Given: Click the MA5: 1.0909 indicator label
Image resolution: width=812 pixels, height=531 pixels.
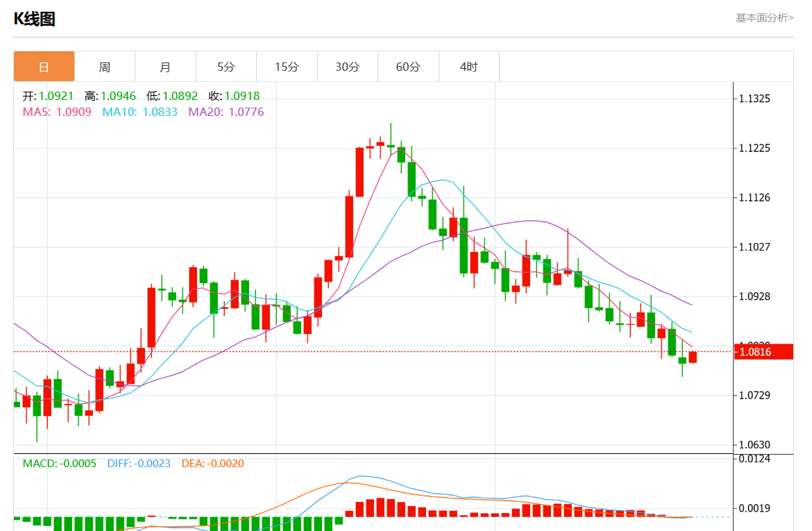Looking at the screenshot, I should [x=57, y=112].
